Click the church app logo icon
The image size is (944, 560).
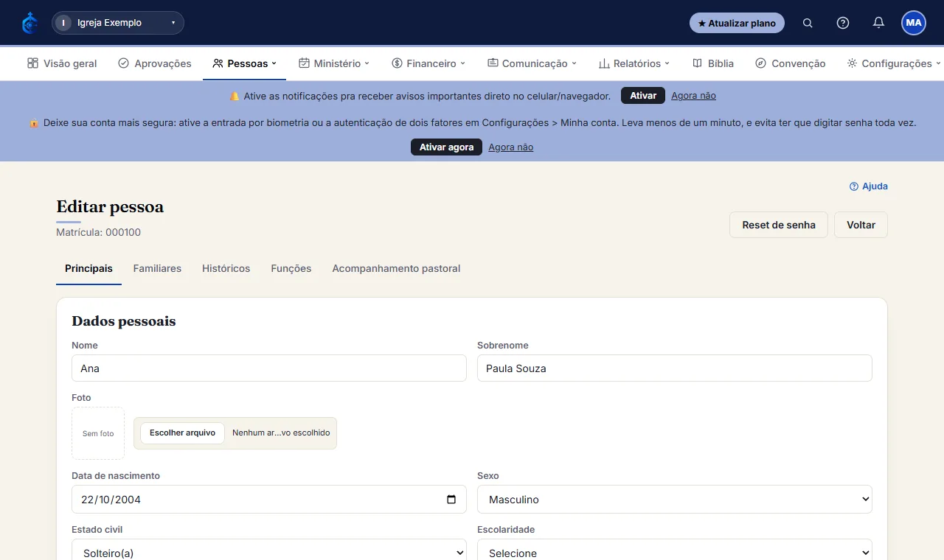[29, 23]
